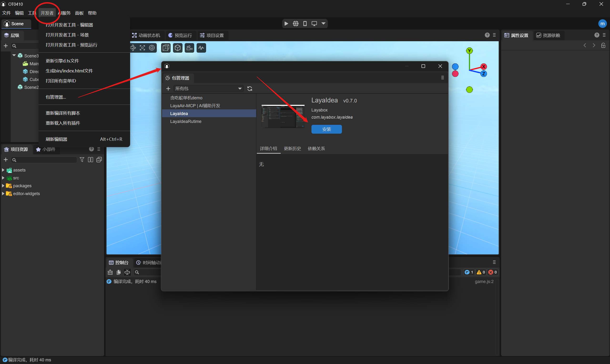Click the user avatar 'm'
This screenshot has height=364, width=610.
602,24
